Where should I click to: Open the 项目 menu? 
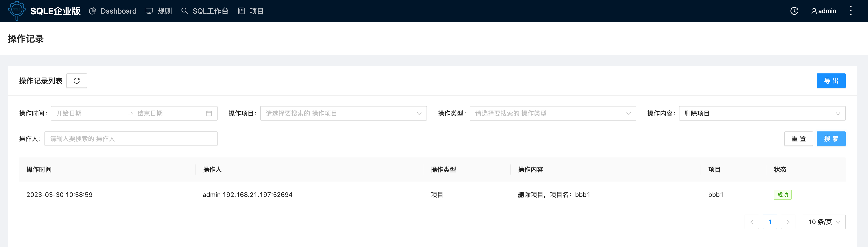click(x=251, y=11)
